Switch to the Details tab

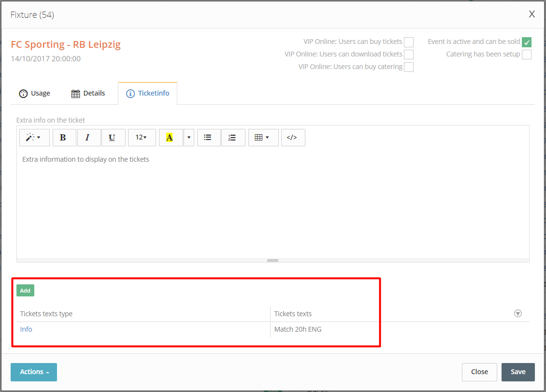pyautogui.click(x=88, y=93)
